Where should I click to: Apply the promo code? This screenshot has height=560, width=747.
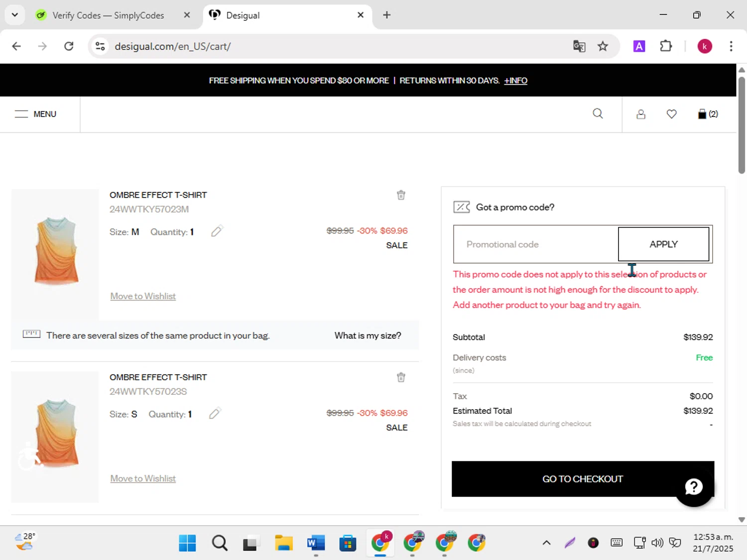(x=663, y=244)
